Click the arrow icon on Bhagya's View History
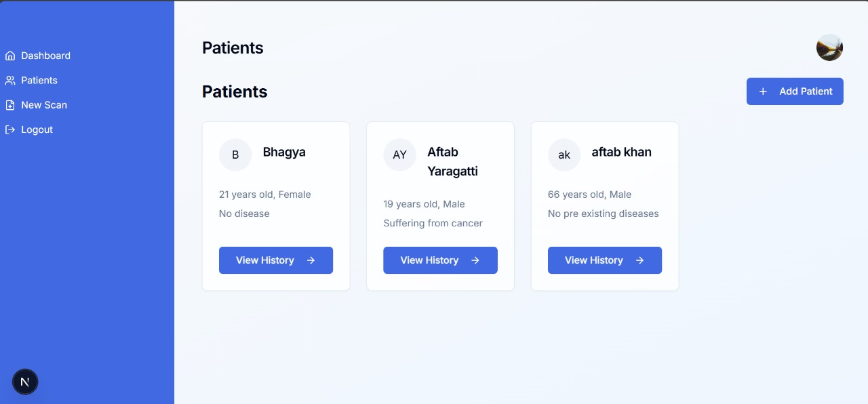Viewport: 868px width, 404px height. [x=311, y=260]
